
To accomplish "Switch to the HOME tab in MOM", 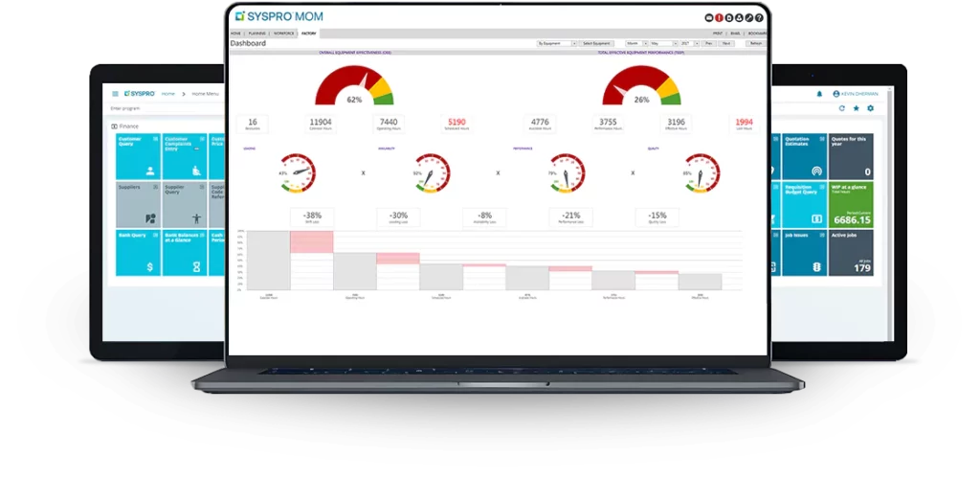I will (235, 34).
